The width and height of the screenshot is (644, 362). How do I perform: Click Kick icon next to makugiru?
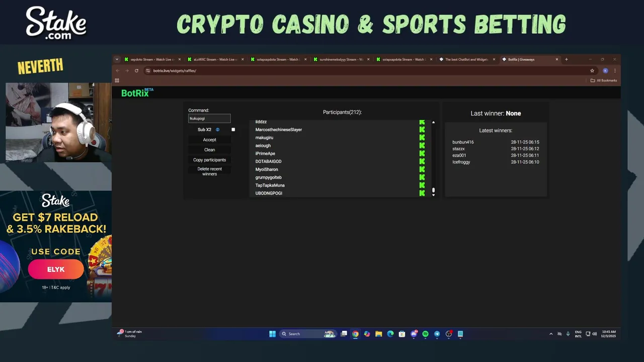pyautogui.click(x=422, y=138)
